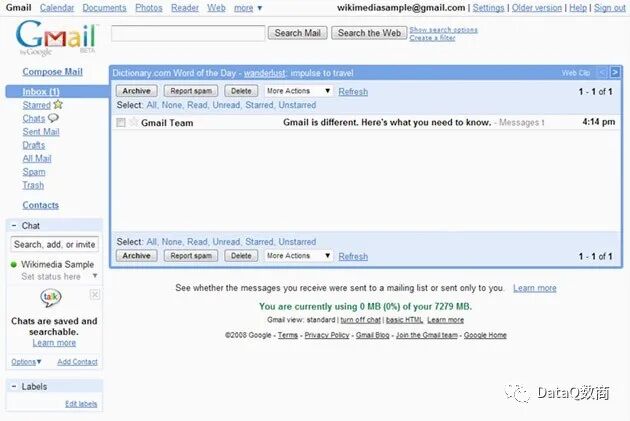The height and width of the screenshot is (421, 630).
Task: Open the All Mail folder
Action: [x=37, y=158]
